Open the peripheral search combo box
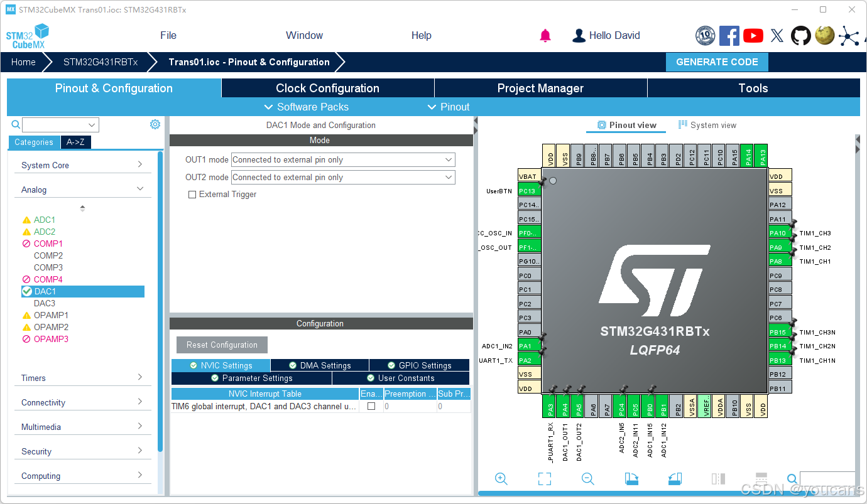The image size is (867, 504). (x=60, y=124)
